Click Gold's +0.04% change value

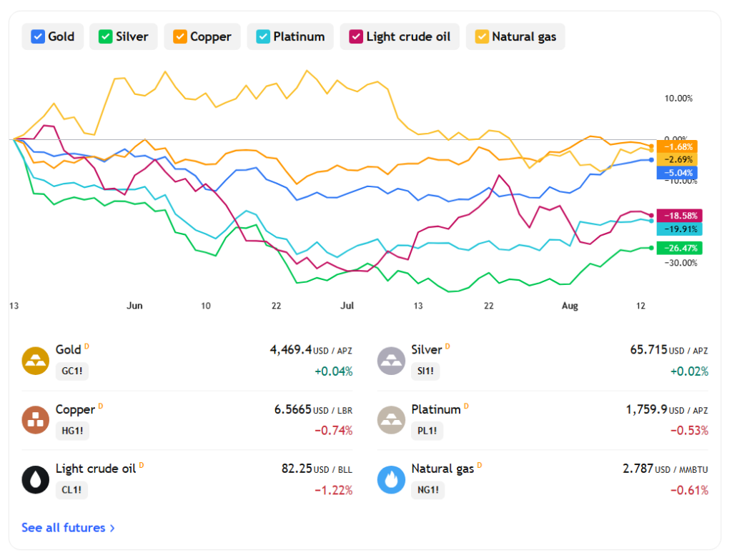pos(333,371)
